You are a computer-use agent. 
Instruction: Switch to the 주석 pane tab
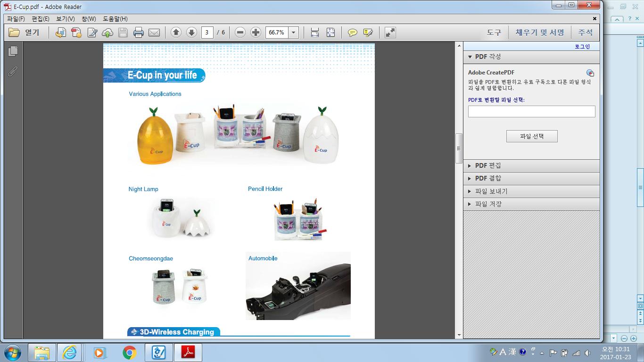(x=586, y=33)
